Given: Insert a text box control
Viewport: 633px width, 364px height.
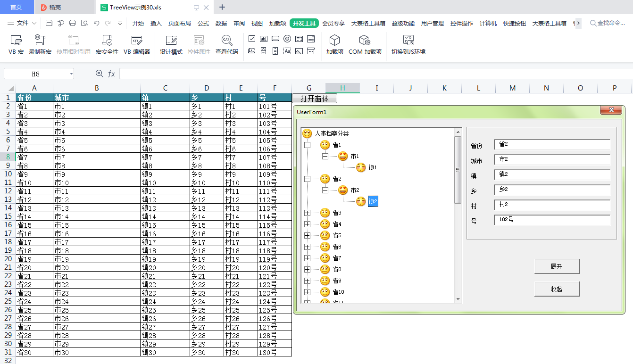Looking at the screenshot, I should (x=264, y=39).
